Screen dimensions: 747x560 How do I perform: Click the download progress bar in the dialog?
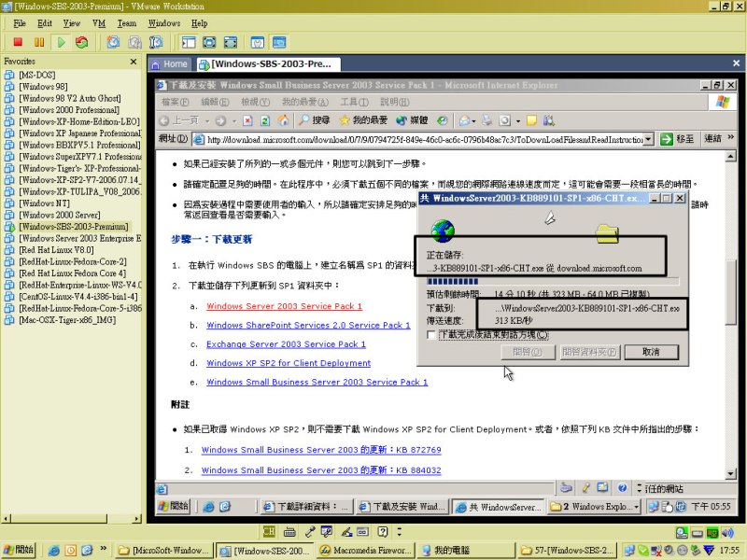pos(553,282)
